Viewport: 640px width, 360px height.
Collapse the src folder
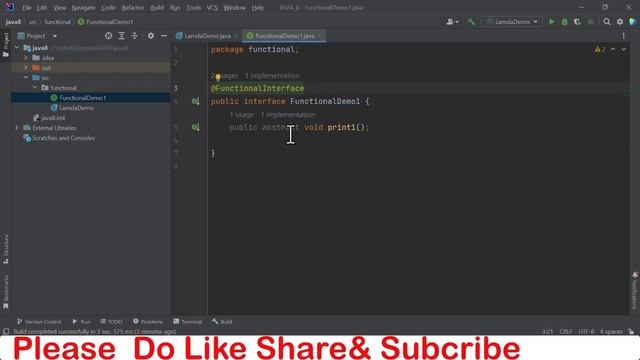(26, 78)
